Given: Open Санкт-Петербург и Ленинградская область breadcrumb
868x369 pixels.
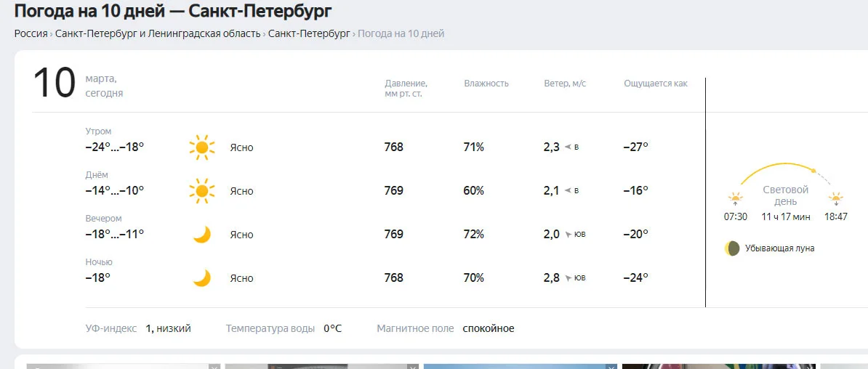Looking at the screenshot, I should 158,33.
